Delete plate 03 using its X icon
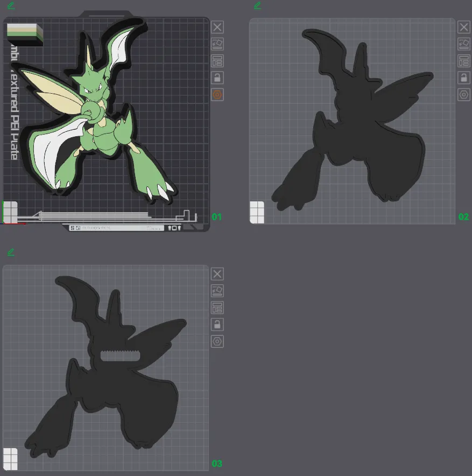The width and height of the screenshot is (472, 476). click(217, 274)
